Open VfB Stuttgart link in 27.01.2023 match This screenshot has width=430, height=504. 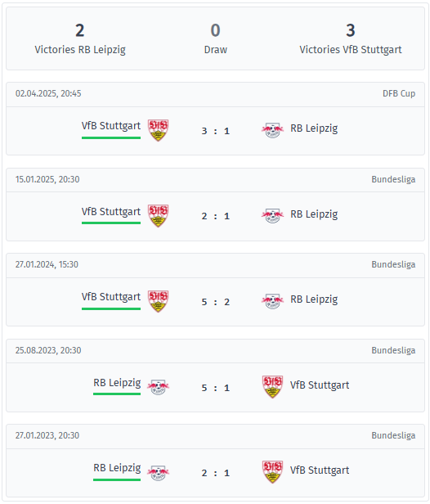click(320, 470)
